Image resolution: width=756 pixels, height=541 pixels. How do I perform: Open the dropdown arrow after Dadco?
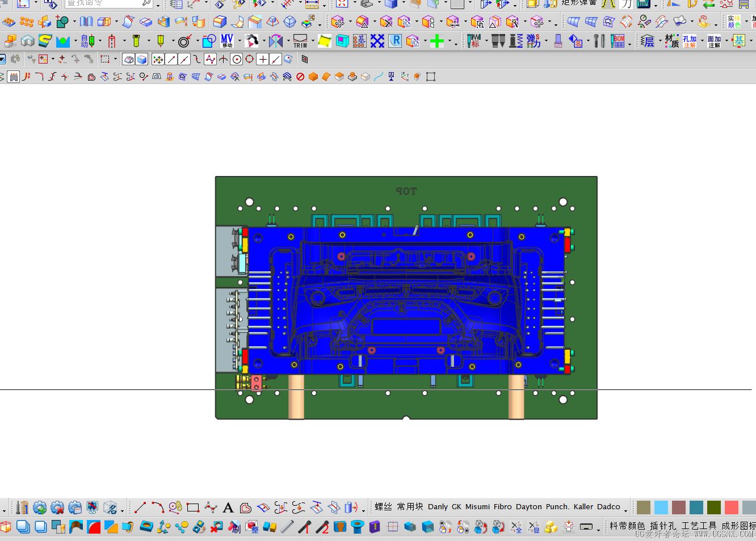click(625, 510)
